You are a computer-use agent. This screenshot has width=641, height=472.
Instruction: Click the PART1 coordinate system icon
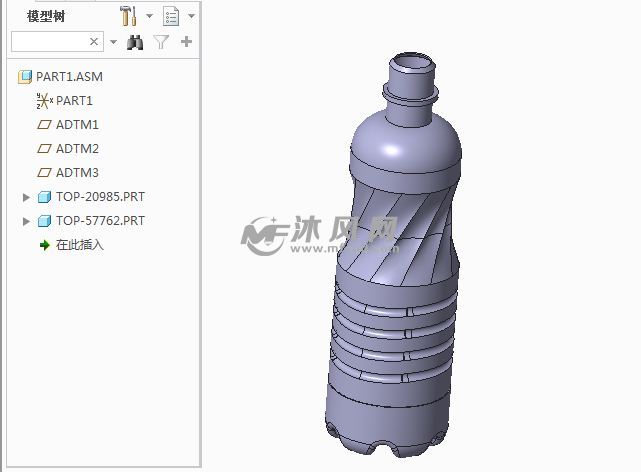tap(44, 101)
